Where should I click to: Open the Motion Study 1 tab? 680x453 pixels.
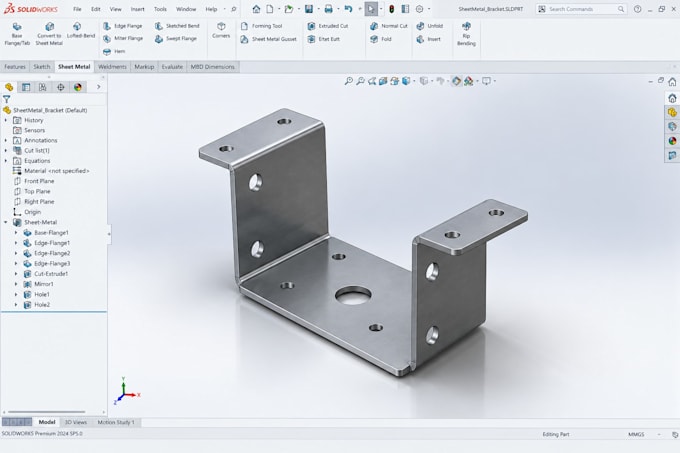click(x=116, y=422)
